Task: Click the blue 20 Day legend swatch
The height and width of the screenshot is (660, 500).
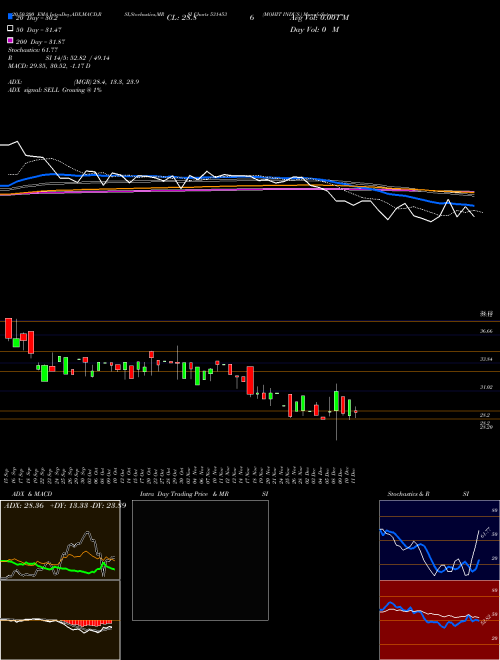Action: click(x=11, y=16)
